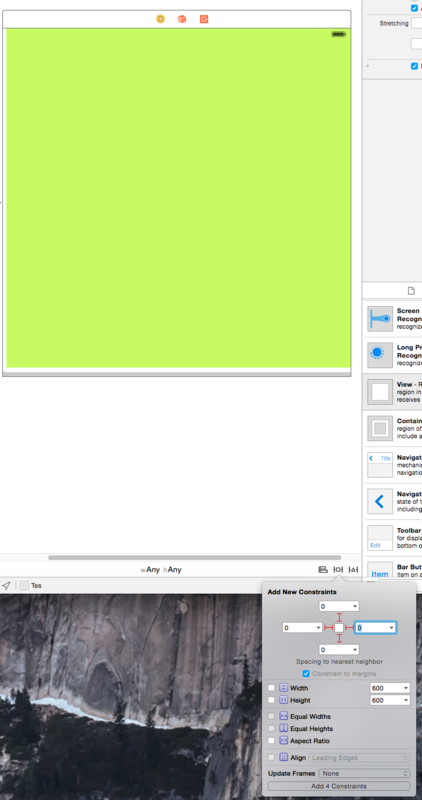Open the wAny hAny size class control
Image resolution: width=422 pixels, height=800 pixels.
click(161, 570)
